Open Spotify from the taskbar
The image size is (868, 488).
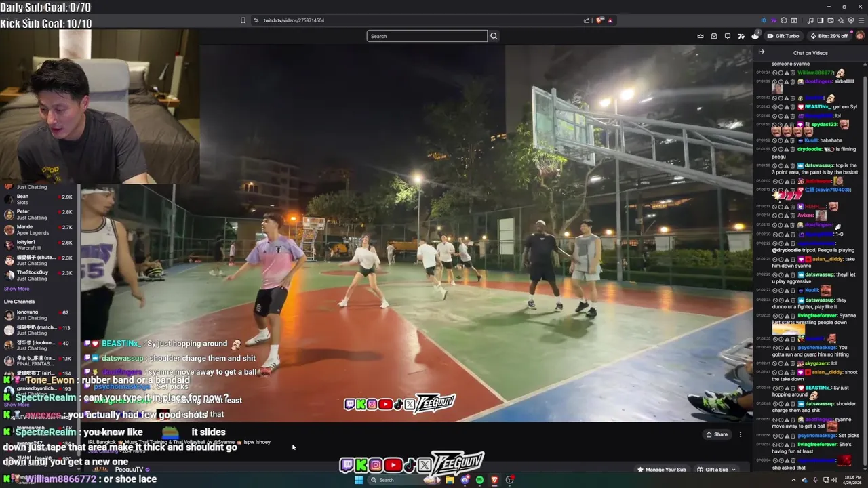coord(479,480)
